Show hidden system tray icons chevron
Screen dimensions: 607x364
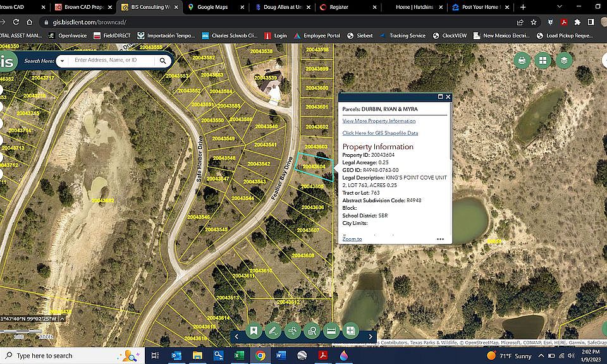[541, 356]
